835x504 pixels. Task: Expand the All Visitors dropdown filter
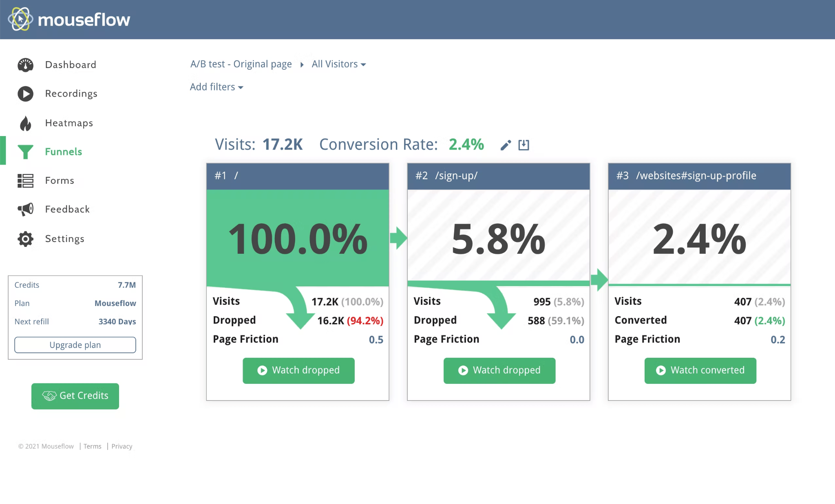pyautogui.click(x=339, y=64)
